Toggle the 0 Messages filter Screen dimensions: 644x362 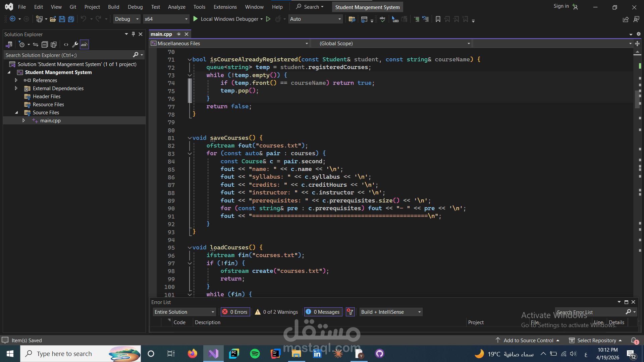tap(323, 312)
